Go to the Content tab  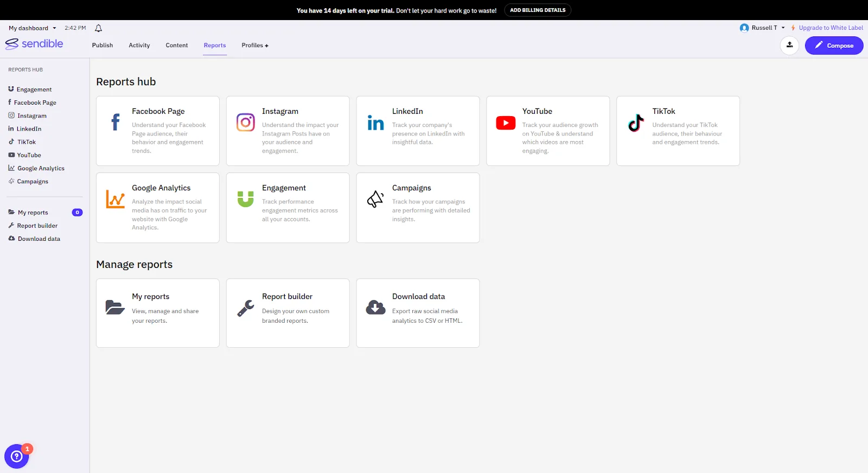tap(177, 46)
